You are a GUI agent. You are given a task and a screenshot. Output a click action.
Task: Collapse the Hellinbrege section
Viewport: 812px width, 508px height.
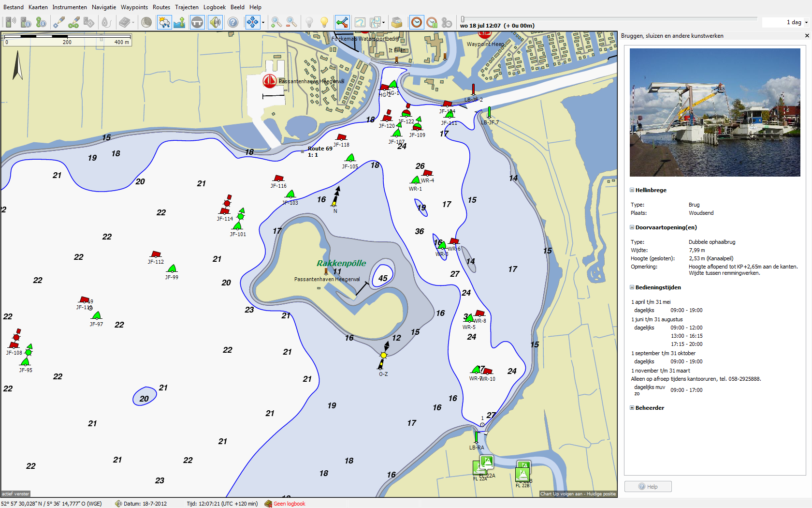coord(632,190)
